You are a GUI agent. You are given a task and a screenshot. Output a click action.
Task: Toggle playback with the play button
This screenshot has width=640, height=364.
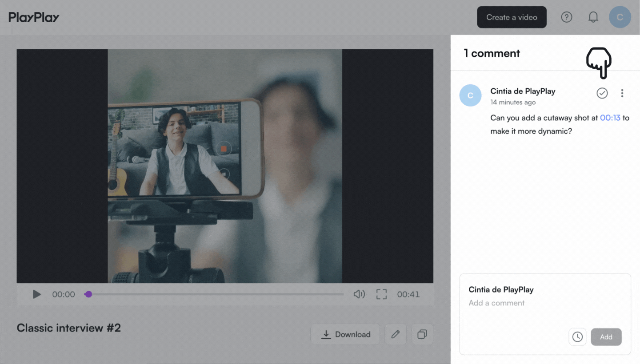click(x=36, y=294)
